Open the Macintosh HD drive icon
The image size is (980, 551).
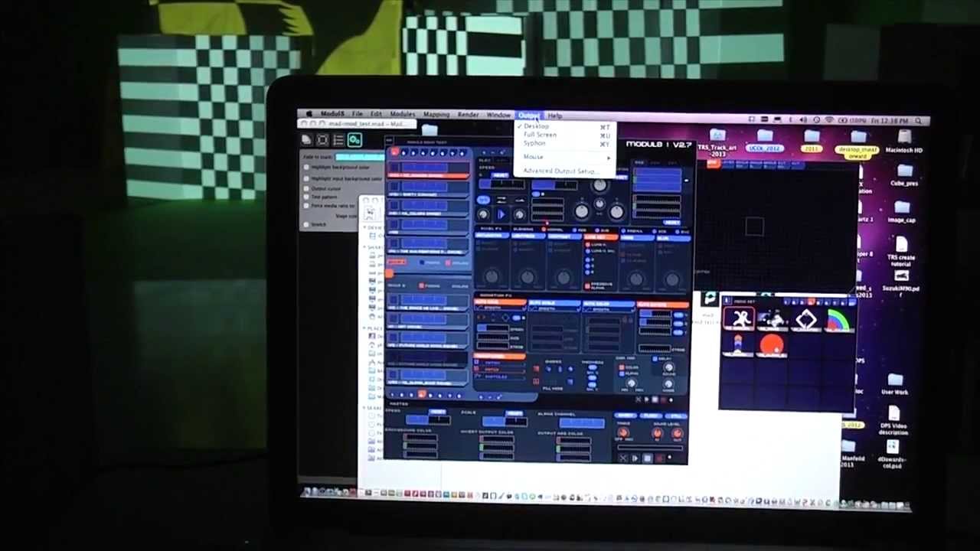[x=903, y=142]
